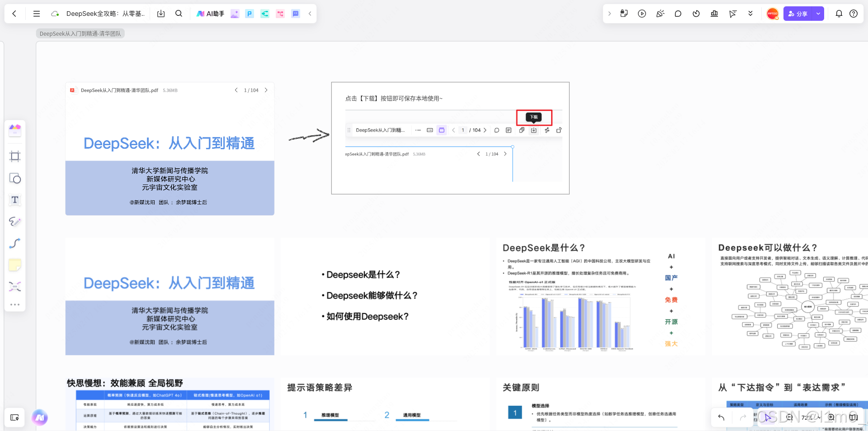The width and height of the screenshot is (868, 431).
Task: Redo the action
Action: 743,417
